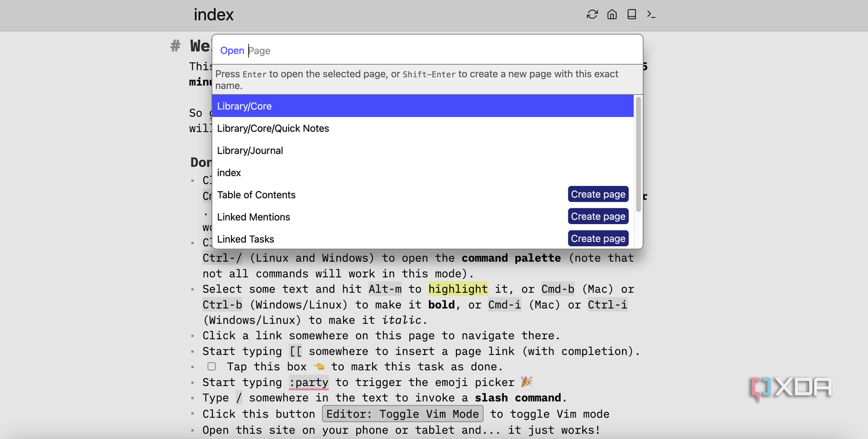The width and height of the screenshot is (868, 439).
Task: Create page for Linked Tasks
Action: [x=598, y=238]
